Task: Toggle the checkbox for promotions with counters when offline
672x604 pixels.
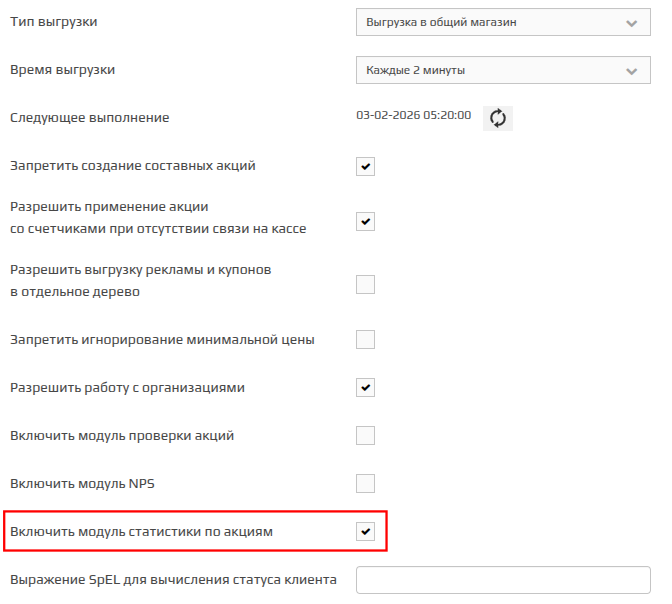Action: click(x=366, y=221)
